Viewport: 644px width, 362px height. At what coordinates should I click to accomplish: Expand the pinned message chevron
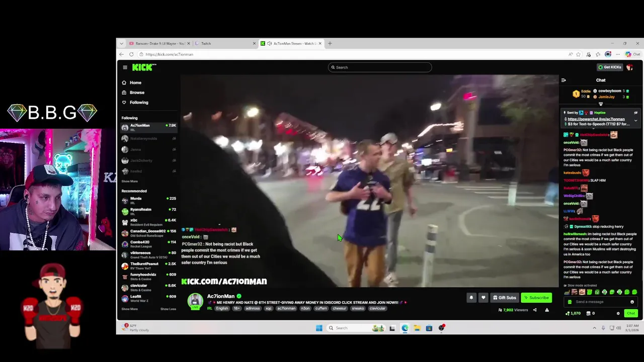click(635, 121)
